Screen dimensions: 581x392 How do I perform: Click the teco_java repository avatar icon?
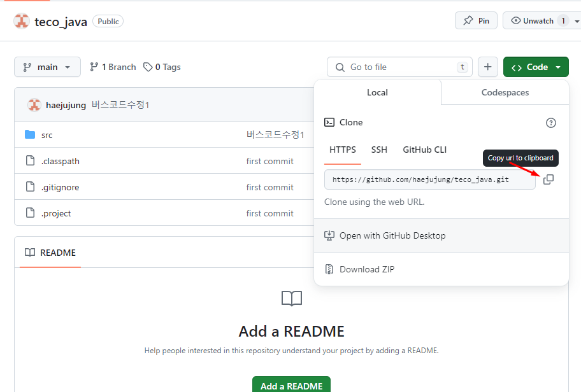[22, 21]
